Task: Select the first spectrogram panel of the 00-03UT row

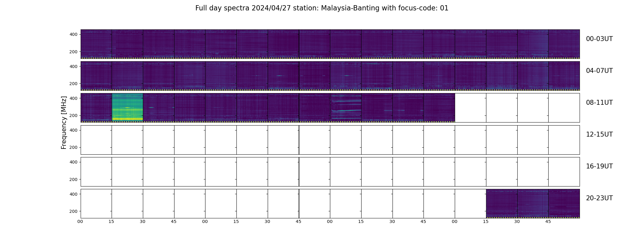Action: pyautogui.click(x=96, y=44)
